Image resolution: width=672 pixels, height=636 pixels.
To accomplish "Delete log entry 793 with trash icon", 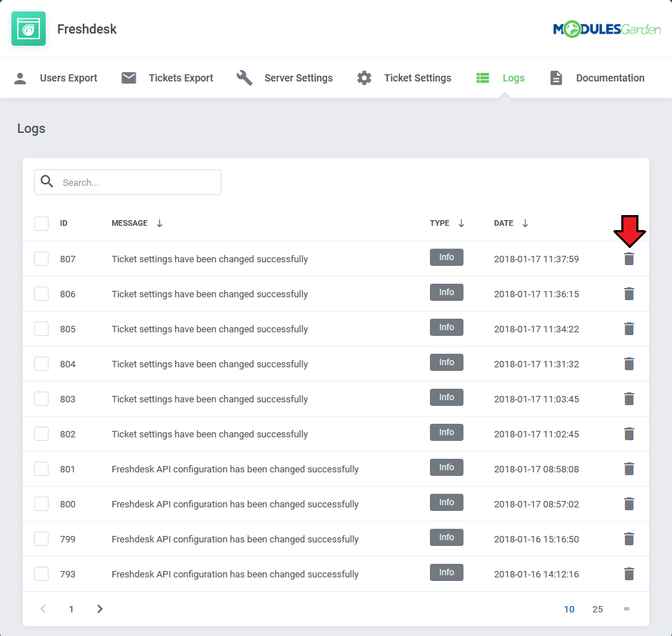I will coord(628,575).
